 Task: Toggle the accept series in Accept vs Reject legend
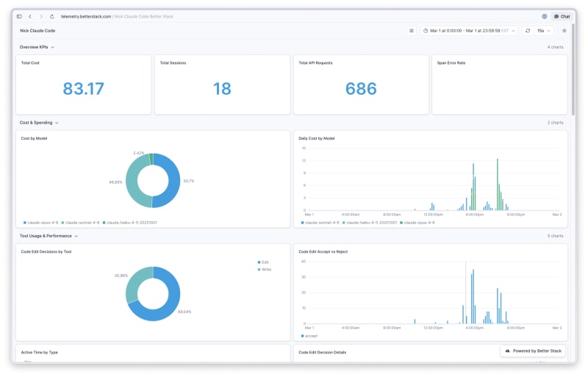pyautogui.click(x=310, y=336)
